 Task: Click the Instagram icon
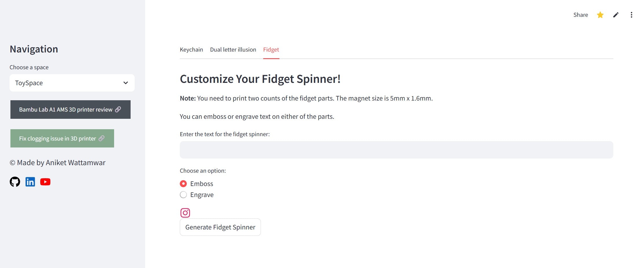[x=185, y=213]
